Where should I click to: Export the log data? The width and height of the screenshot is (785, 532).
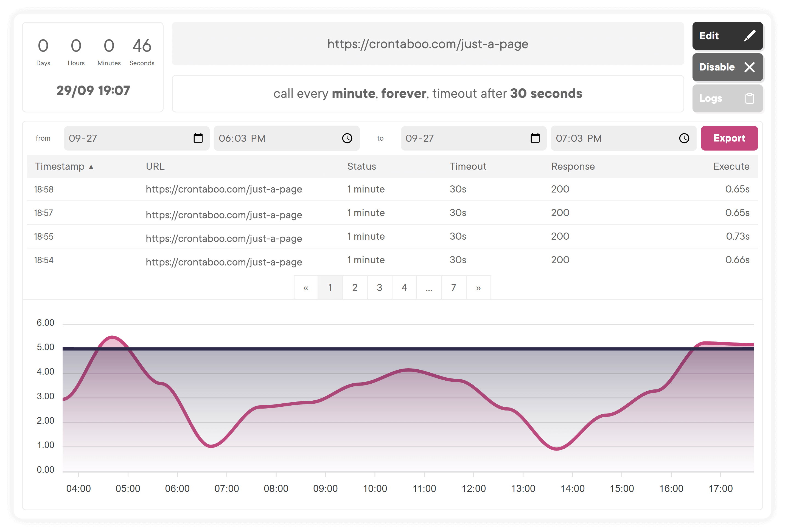point(729,138)
